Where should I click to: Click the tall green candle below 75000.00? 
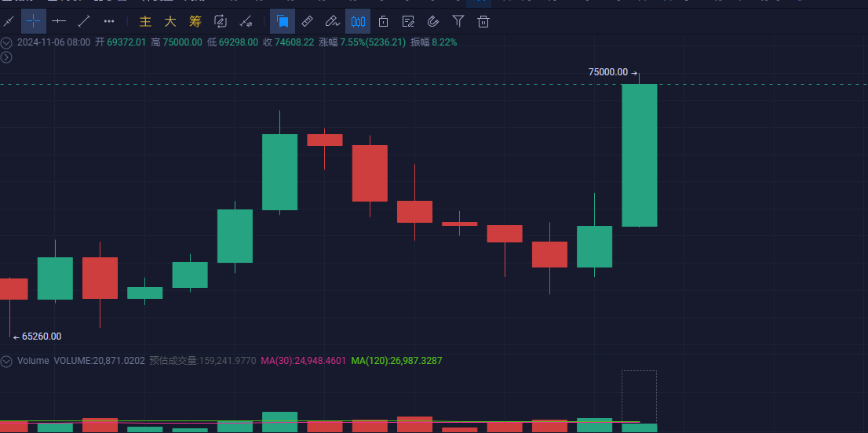coord(640,155)
